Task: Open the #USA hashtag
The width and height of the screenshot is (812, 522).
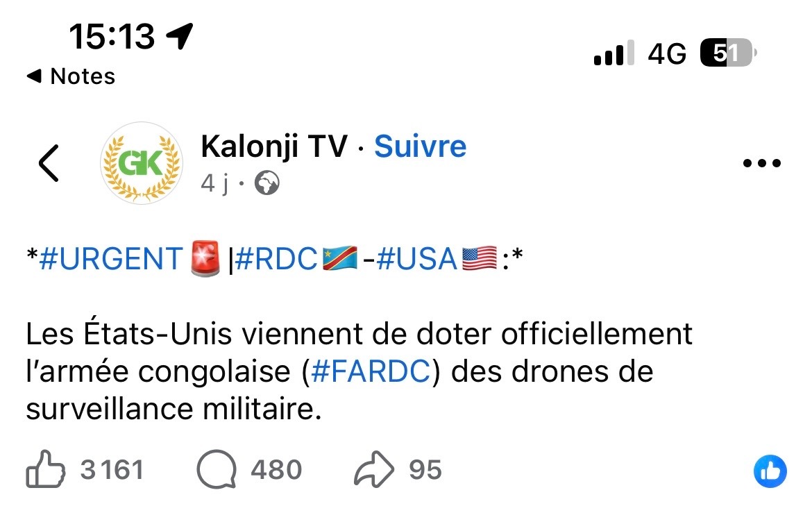Action: click(417, 259)
